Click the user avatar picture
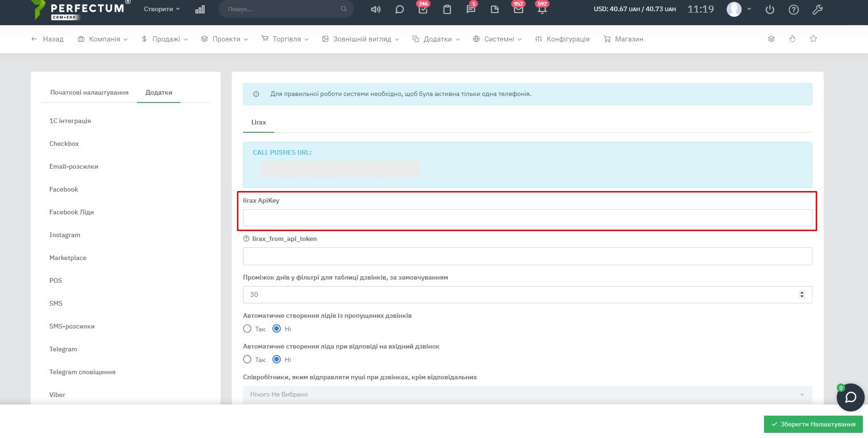The width and height of the screenshot is (868, 438). tap(734, 9)
